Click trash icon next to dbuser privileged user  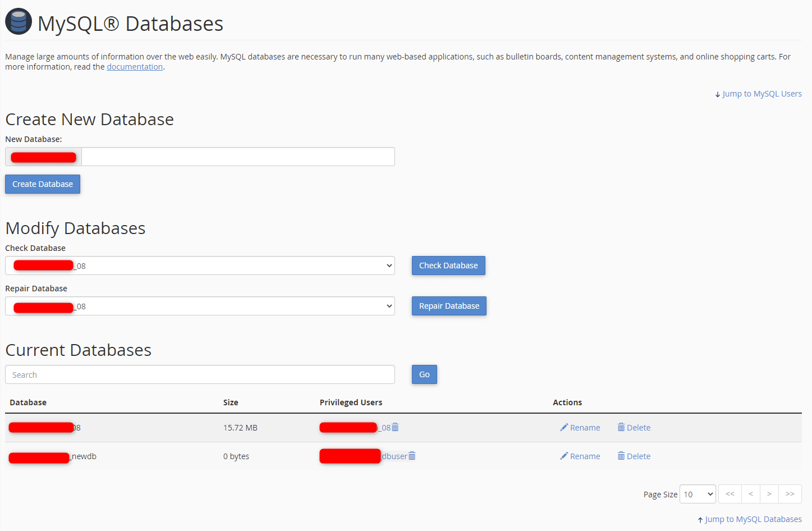click(412, 456)
